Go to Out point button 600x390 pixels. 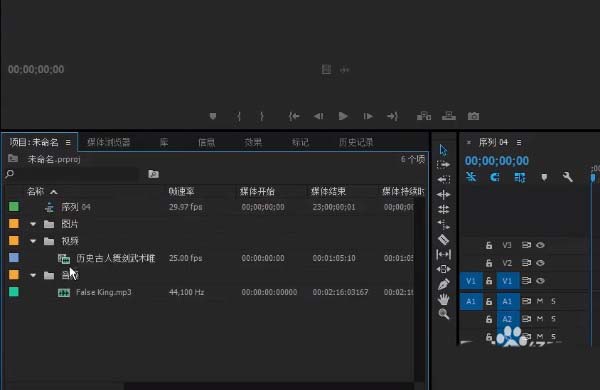[392, 116]
